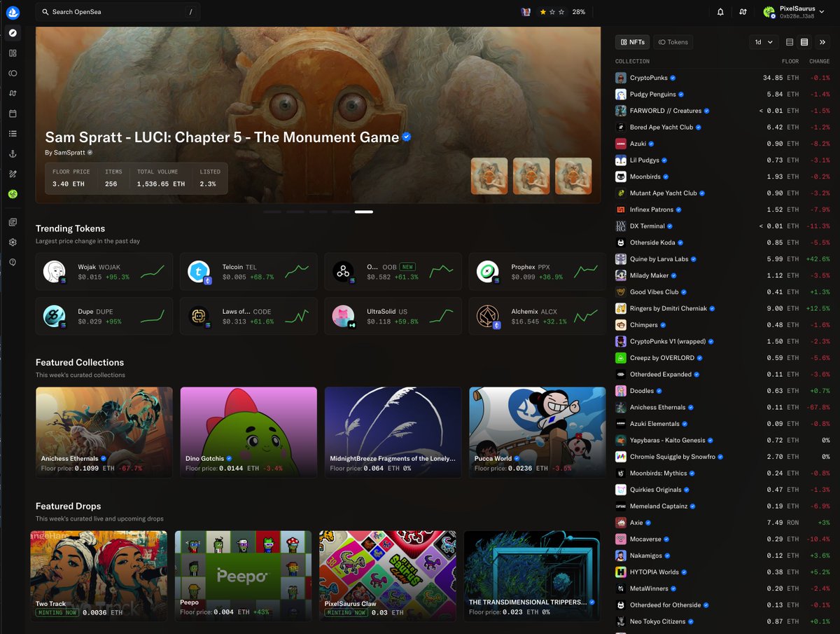Screen dimensions: 840x634
Task: Open the Neo Tokyo Citizens row
Action: pyautogui.click(x=722, y=621)
